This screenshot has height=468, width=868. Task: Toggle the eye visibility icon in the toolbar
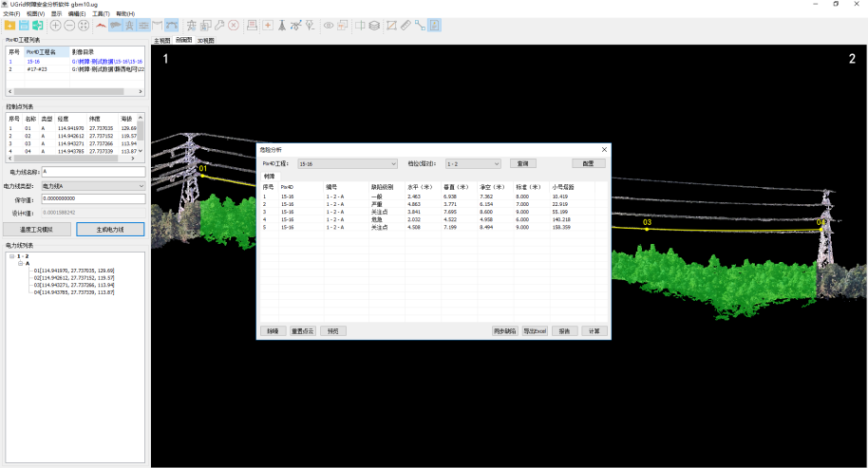(x=329, y=26)
